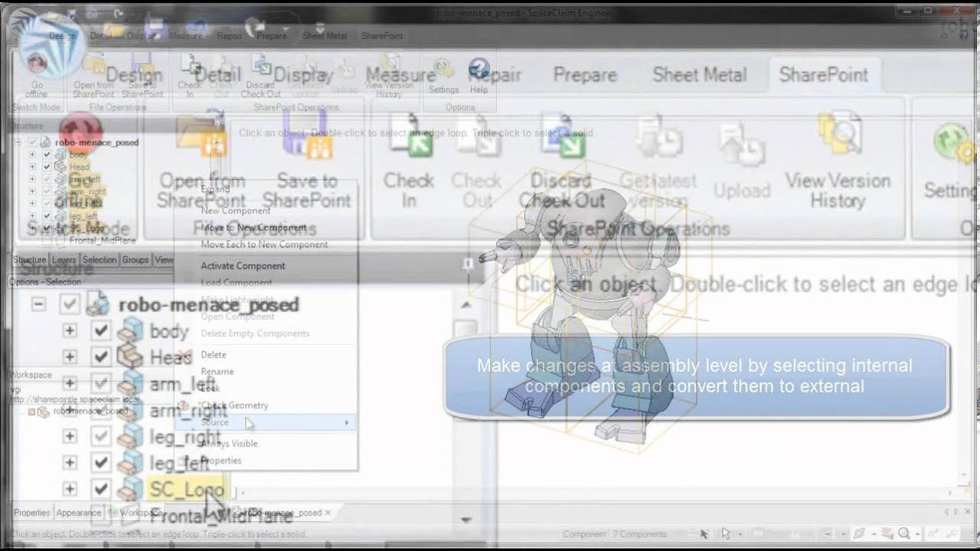Switch to the small Selection panel tab
This screenshot has height=551, width=980.
click(100, 260)
